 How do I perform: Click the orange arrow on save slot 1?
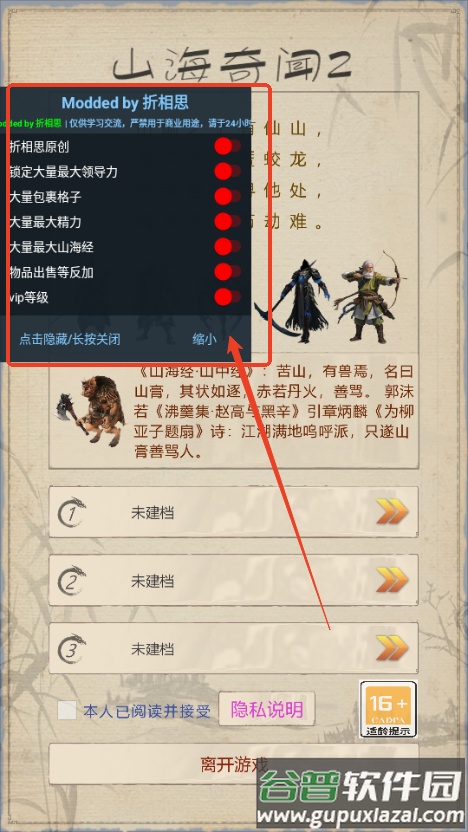[392, 512]
